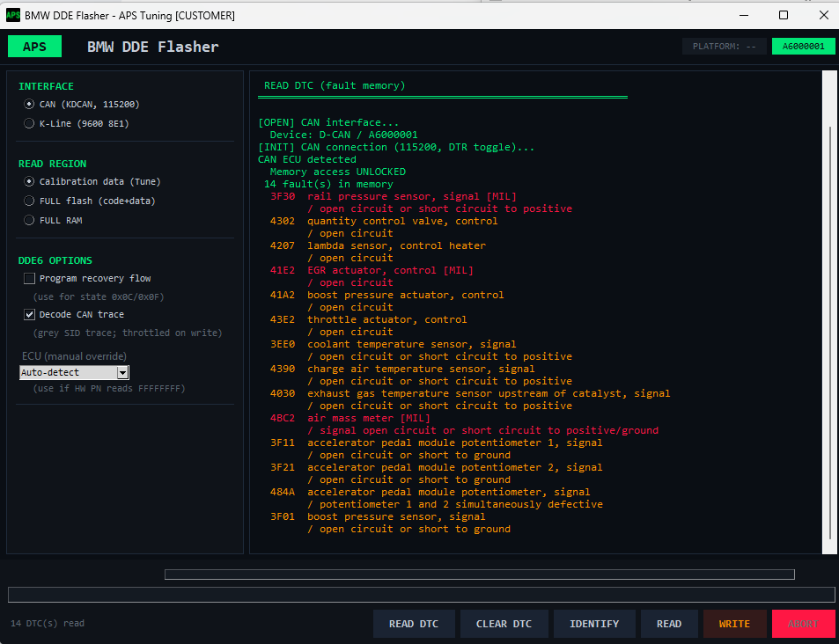Click fault code 3F01 boost pressure sensor
Screen dimensions: 839x644
tap(378, 516)
